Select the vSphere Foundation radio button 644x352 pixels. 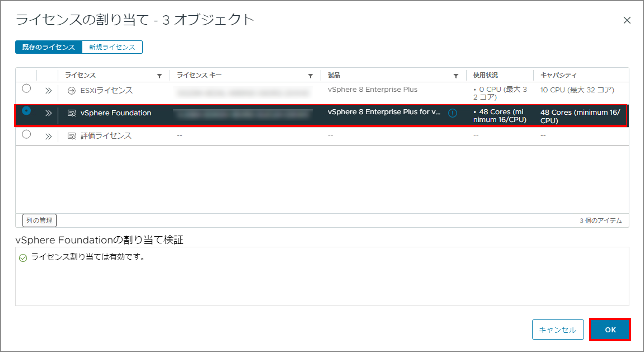(x=26, y=110)
